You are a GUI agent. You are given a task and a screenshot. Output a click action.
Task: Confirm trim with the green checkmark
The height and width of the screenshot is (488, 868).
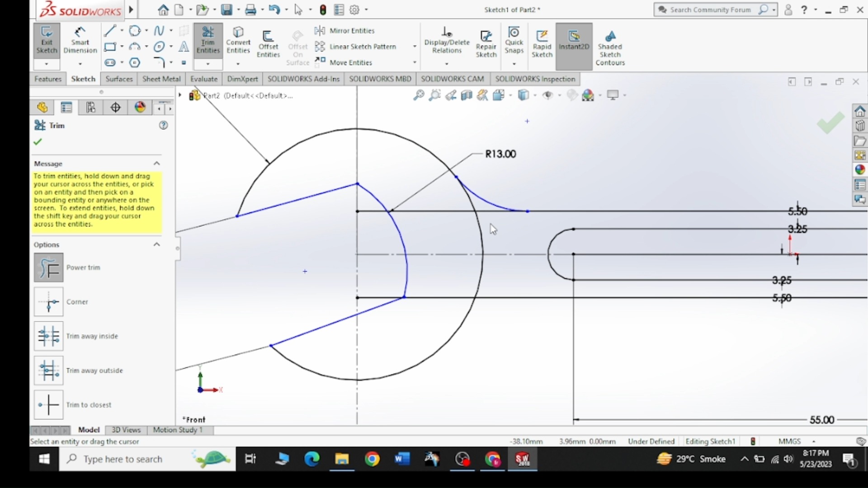(38, 142)
